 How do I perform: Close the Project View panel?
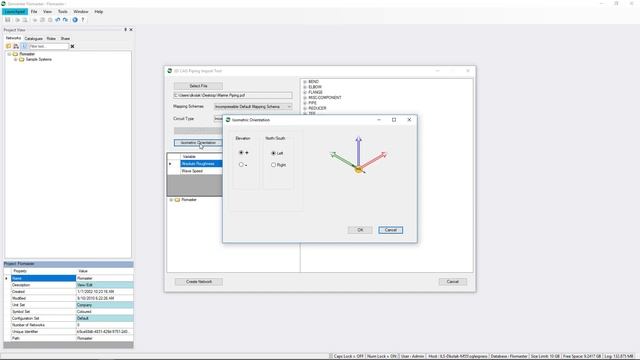pyautogui.click(x=131, y=30)
